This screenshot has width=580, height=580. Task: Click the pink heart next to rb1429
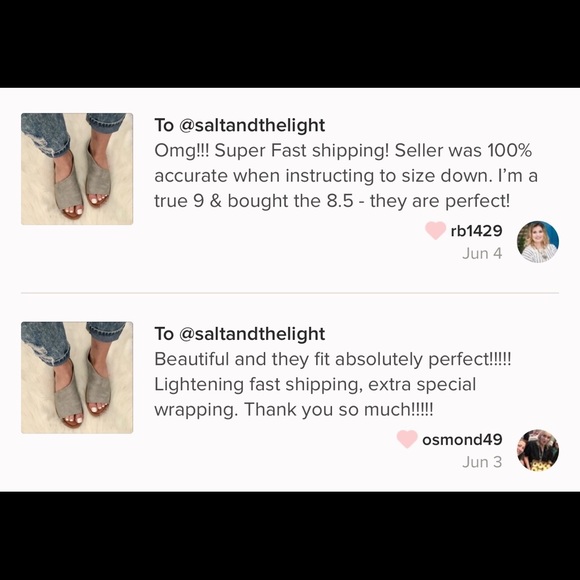pyautogui.click(x=435, y=230)
